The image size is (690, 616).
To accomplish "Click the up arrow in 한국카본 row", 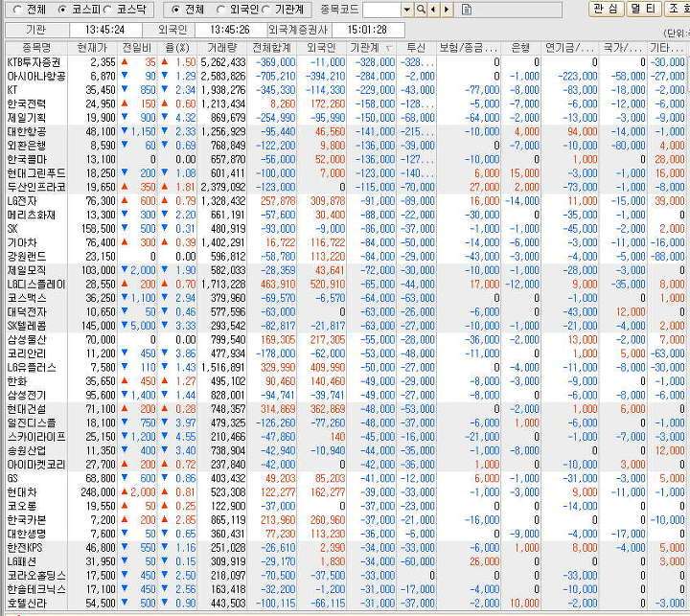I will (x=125, y=518).
